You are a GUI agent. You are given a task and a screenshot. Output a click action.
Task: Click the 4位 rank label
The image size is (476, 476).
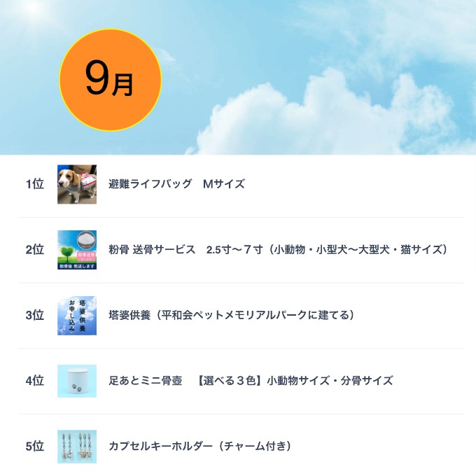[35, 381]
